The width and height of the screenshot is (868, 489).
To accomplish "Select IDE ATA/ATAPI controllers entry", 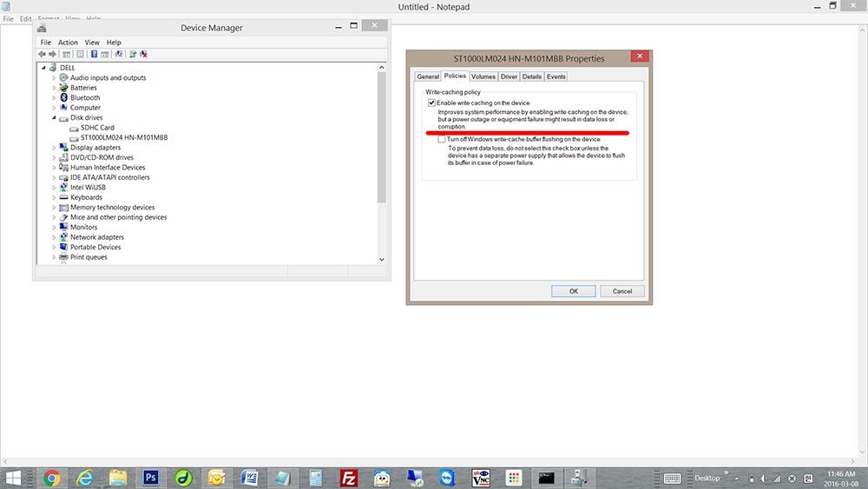I will pyautogui.click(x=110, y=177).
